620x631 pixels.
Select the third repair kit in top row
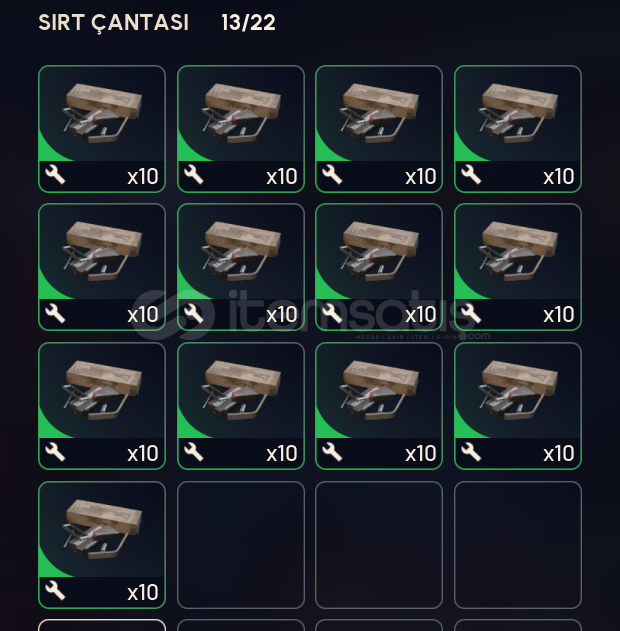pyautogui.click(x=379, y=129)
